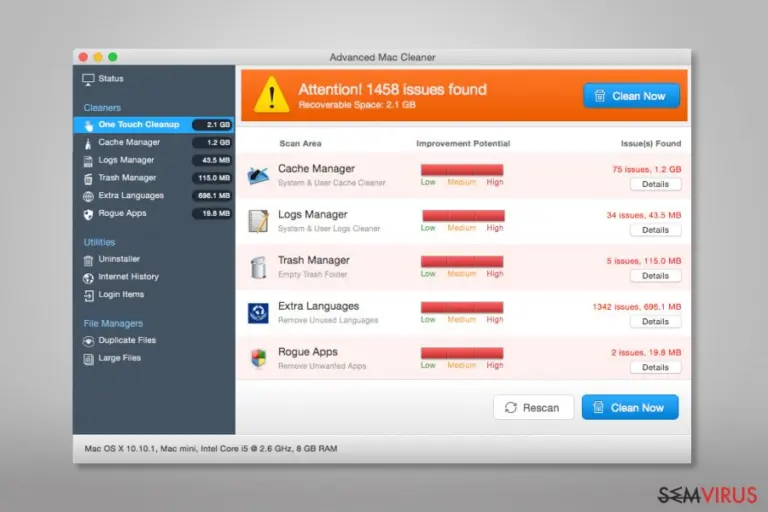
Task: Click 'Attention! 1458 issues found' headline
Action: click(393, 90)
